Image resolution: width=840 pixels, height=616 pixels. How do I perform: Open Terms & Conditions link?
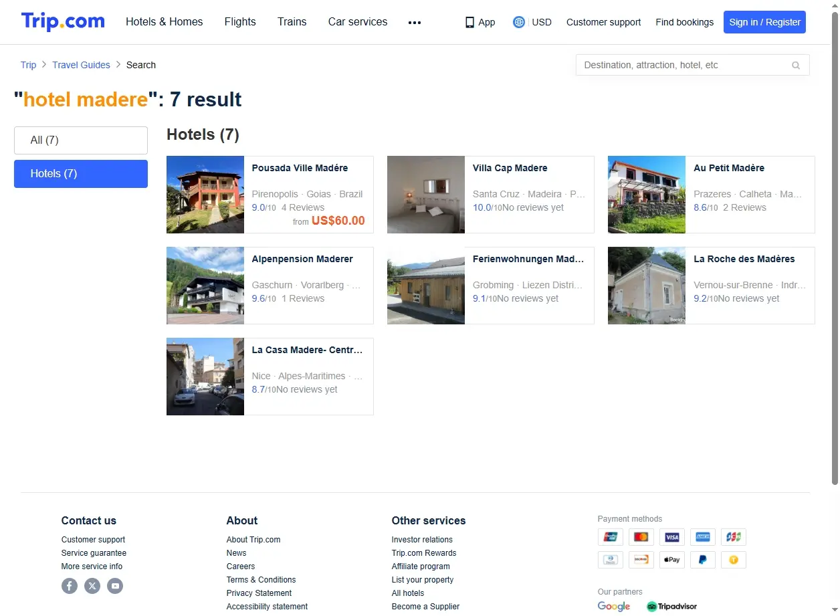coord(261,580)
